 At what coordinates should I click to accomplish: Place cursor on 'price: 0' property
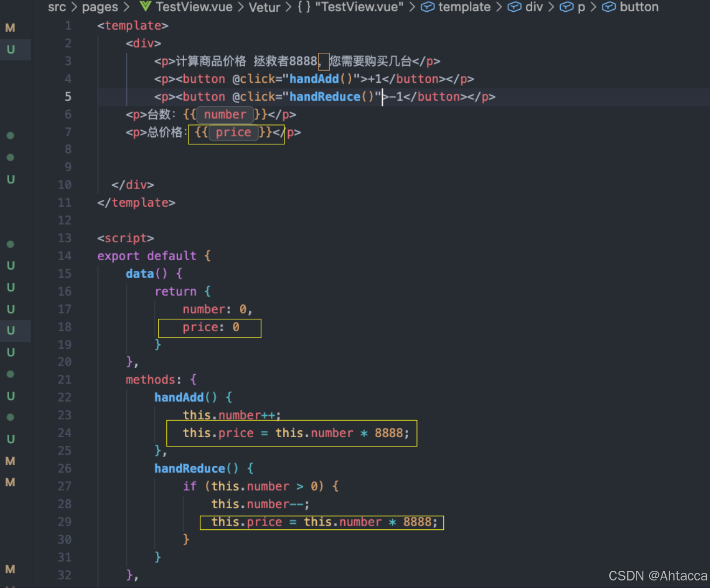211,327
